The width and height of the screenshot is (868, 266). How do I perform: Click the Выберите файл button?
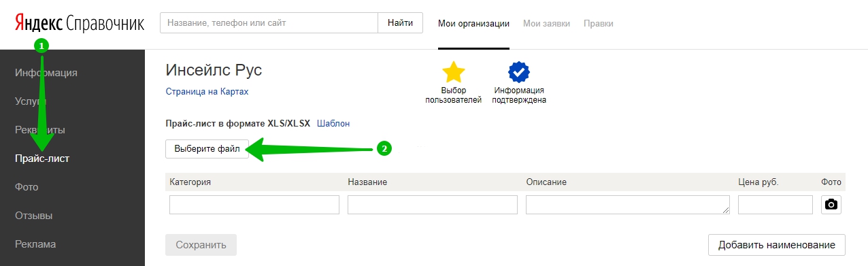(x=207, y=149)
